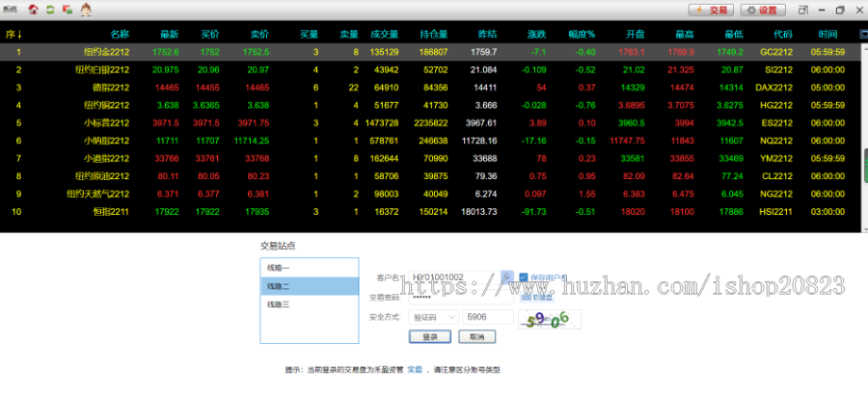Select the 恒指2211 row
Viewport: 868px width, 394px height.
point(429,212)
